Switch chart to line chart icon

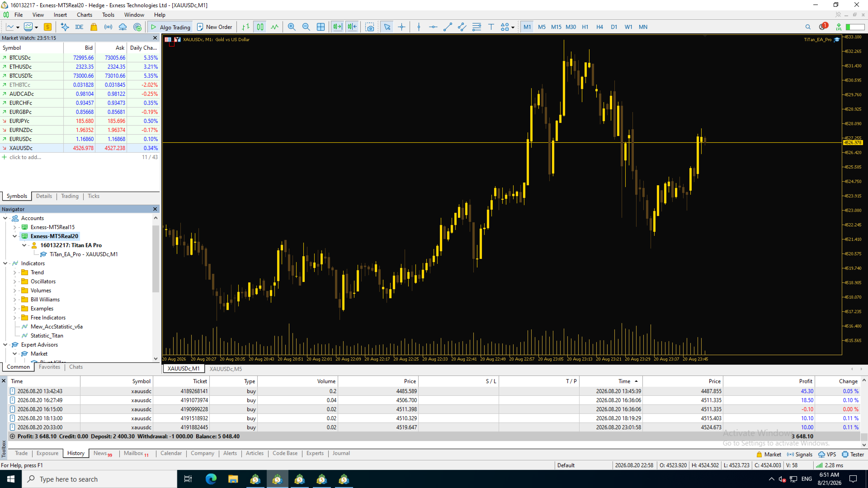(274, 27)
